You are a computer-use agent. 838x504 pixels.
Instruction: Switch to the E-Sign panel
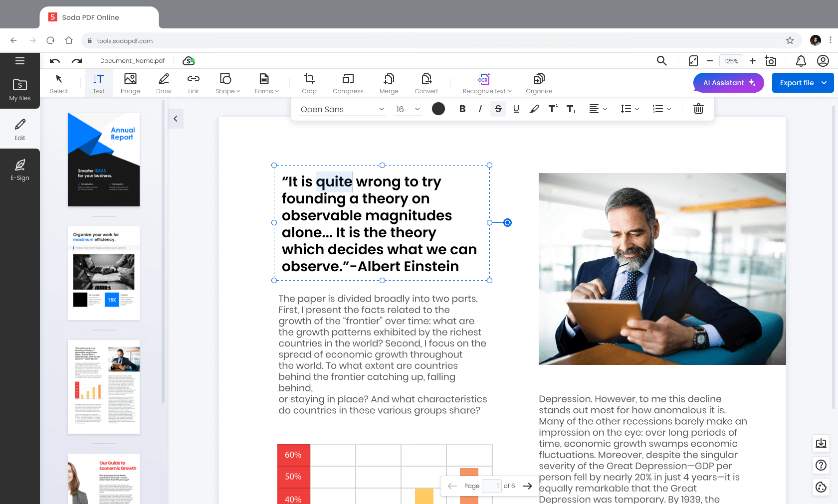[20, 169]
